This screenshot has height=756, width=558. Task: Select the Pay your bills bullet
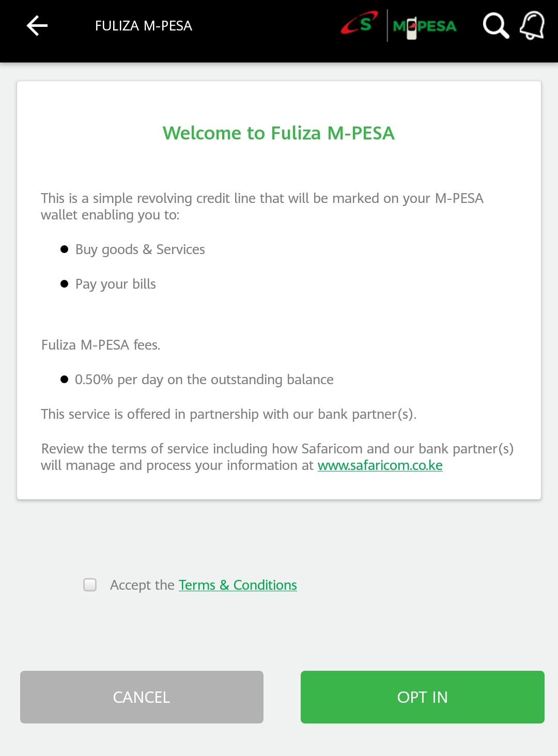(115, 284)
